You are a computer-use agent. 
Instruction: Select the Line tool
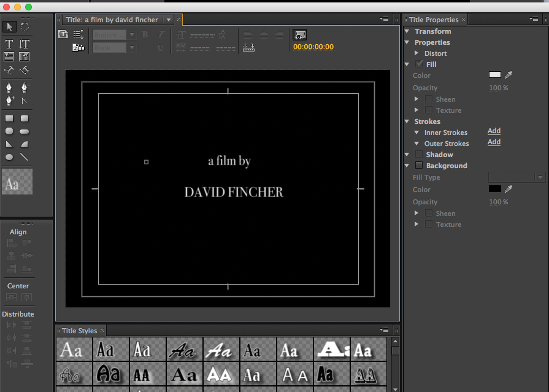(24, 157)
